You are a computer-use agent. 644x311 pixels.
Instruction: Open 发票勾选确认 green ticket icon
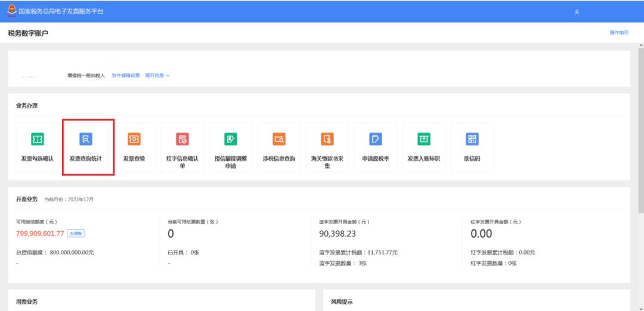pyautogui.click(x=37, y=139)
